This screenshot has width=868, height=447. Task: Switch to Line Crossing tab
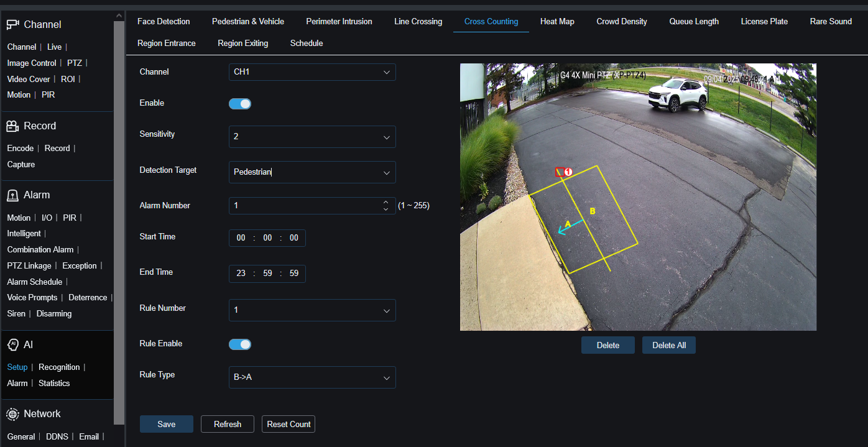418,22
